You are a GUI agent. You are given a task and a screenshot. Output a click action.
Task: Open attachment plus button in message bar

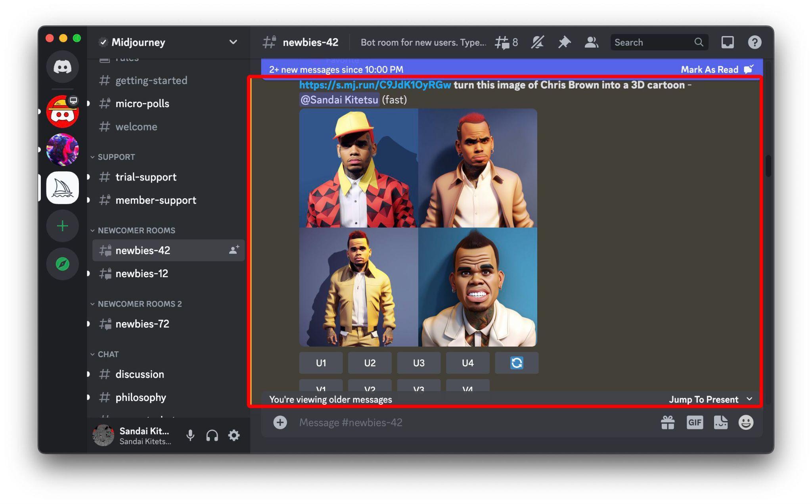tap(280, 422)
